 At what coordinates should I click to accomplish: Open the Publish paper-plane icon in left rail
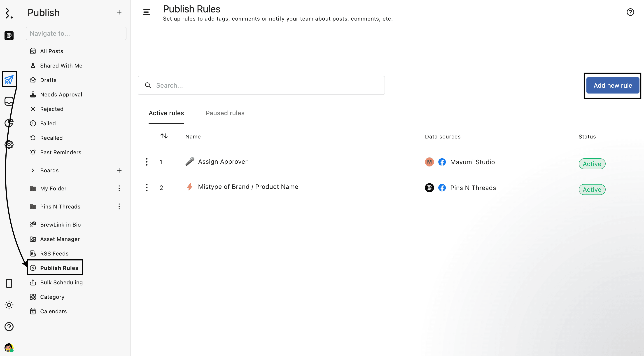[x=9, y=79]
